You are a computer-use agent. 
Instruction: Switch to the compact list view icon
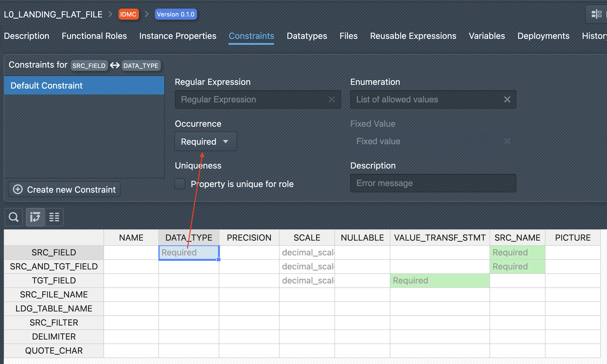click(x=54, y=217)
